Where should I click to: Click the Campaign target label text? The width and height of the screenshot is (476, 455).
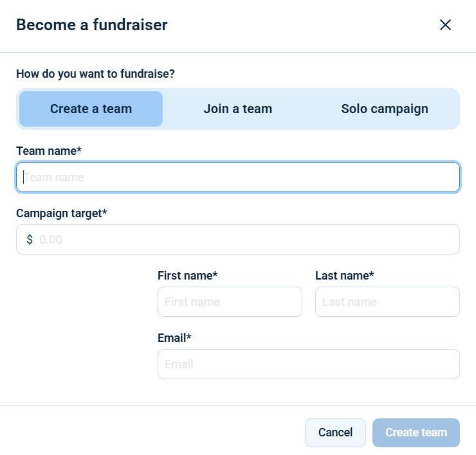click(x=61, y=213)
